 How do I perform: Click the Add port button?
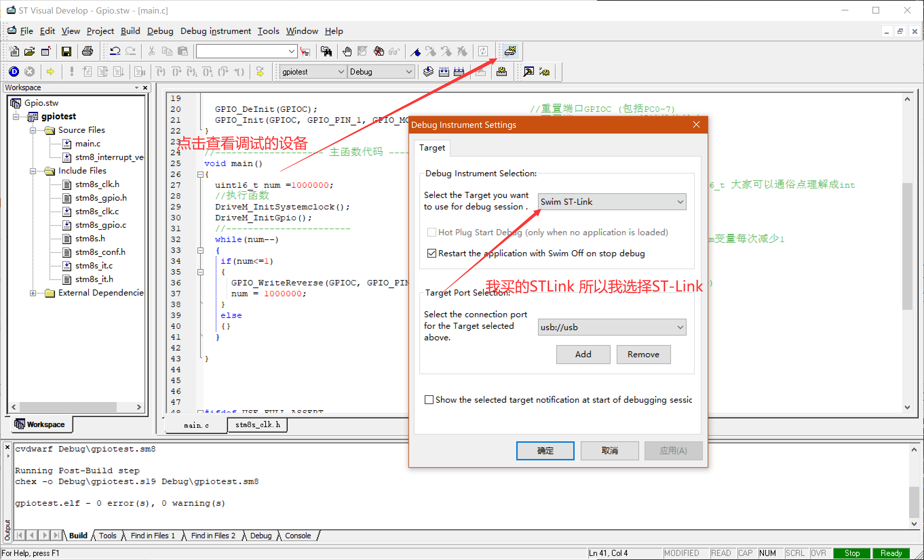(583, 354)
